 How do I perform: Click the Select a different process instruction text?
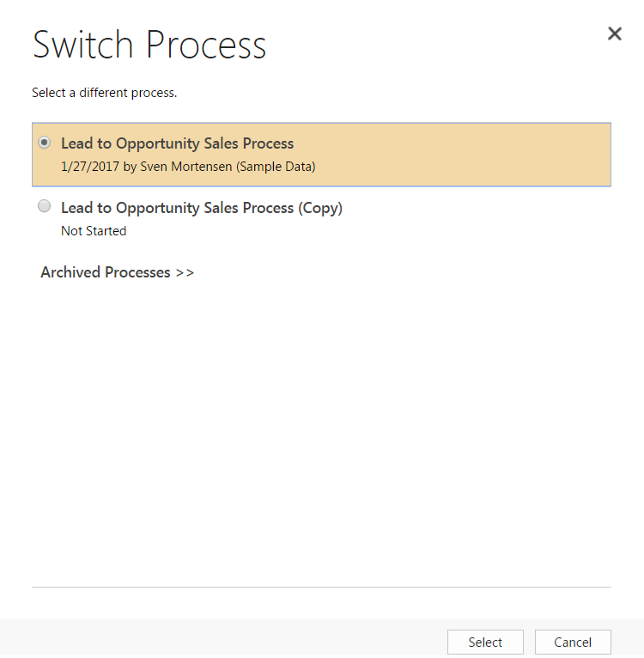(x=104, y=92)
